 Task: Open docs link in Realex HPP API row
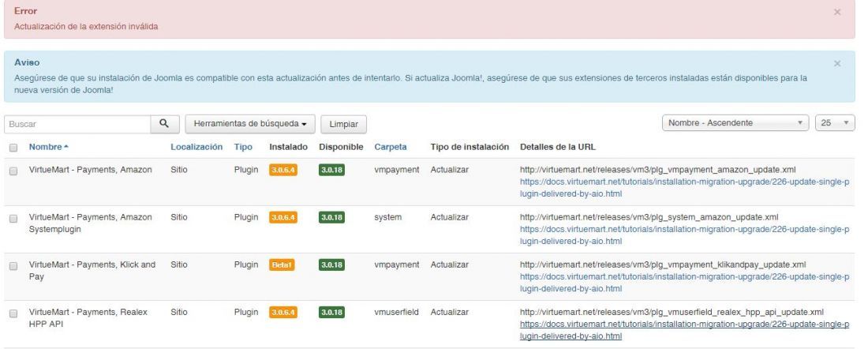click(x=684, y=330)
